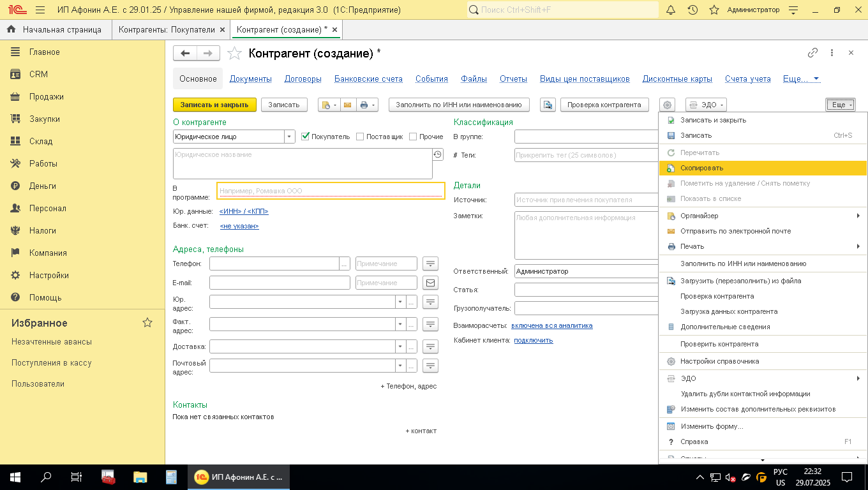Viewport: 868px width, 490px height.
Task: Open CRM section in the sidebar
Action: 38,74
